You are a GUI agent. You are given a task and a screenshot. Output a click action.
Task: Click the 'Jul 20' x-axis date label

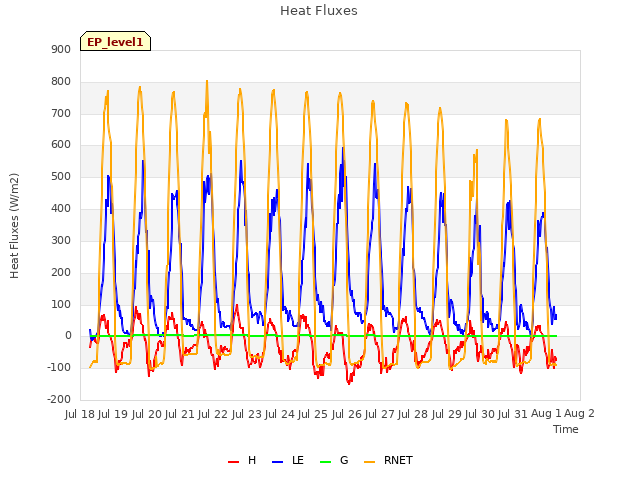147,414
